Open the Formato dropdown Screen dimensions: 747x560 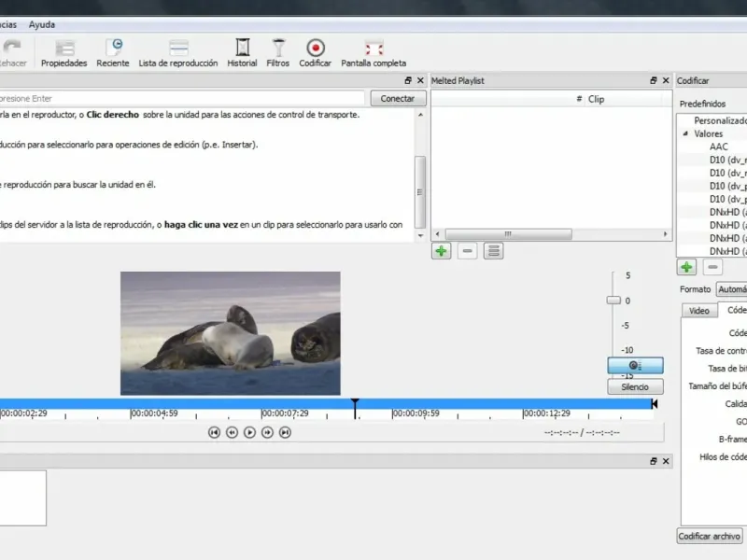(x=731, y=290)
